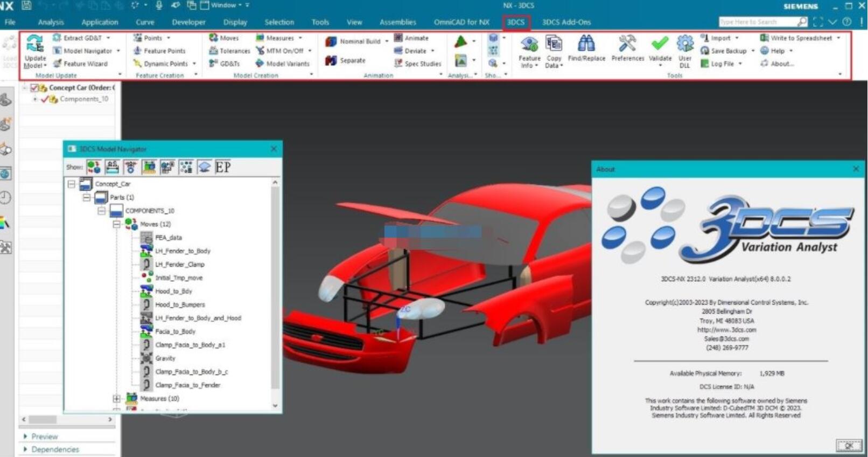Image resolution: width=868 pixels, height=457 pixels.
Task: Open User DLL settings
Action: click(x=685, y=52)
